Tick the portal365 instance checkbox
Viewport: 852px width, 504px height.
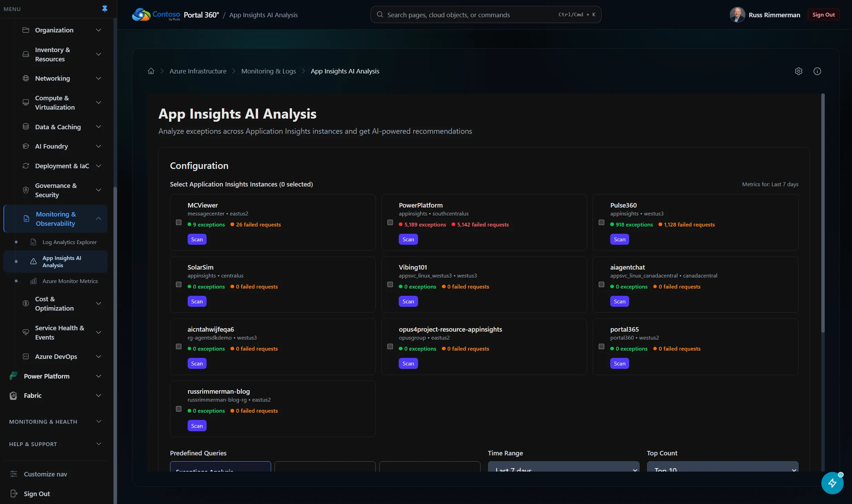(602, 346)
